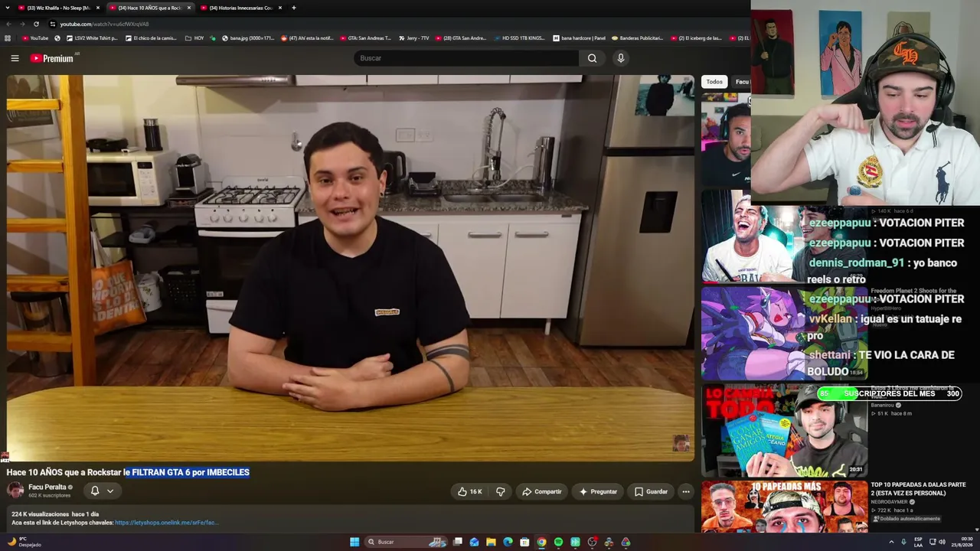Screen dimensions: 980x551
Task: Close the Hace 10 AÑOS tab
Action: (x=189, y=8)
